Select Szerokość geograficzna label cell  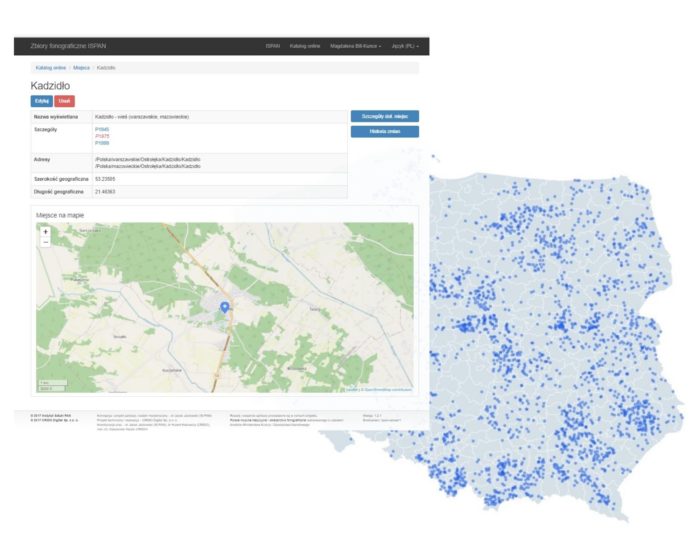[x=61, y=179]
